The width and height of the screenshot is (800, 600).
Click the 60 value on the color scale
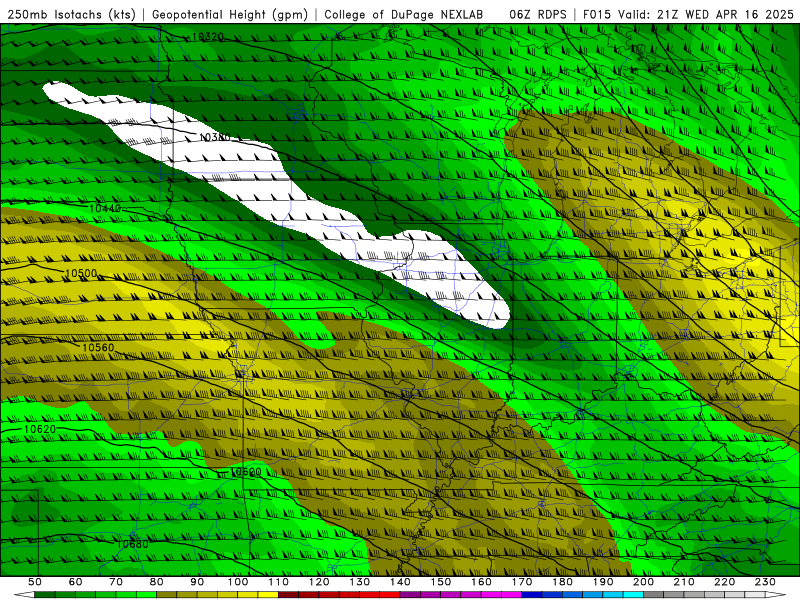pyautogui.click(x=76, y=582)
